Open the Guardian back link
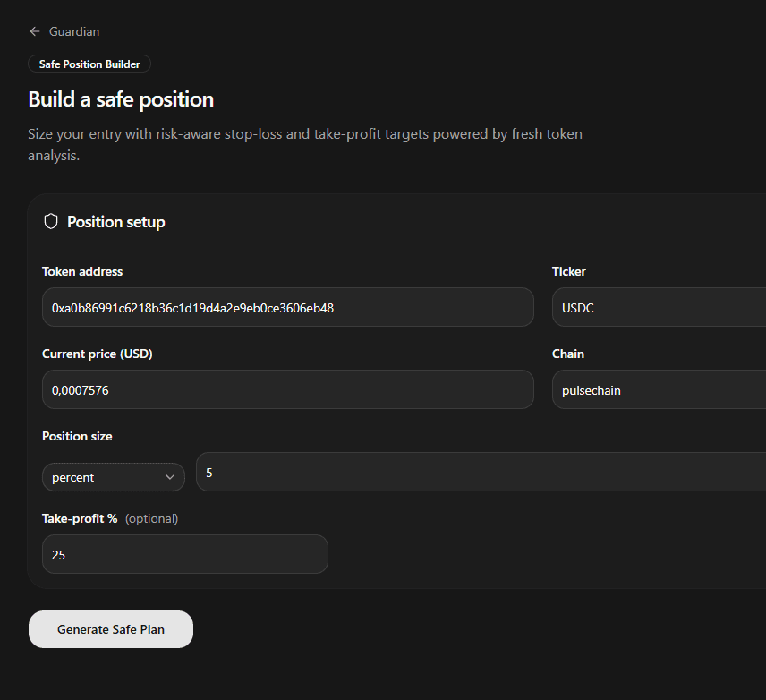The width and height of the screenshot is (766, 700). tap(64, 31)
